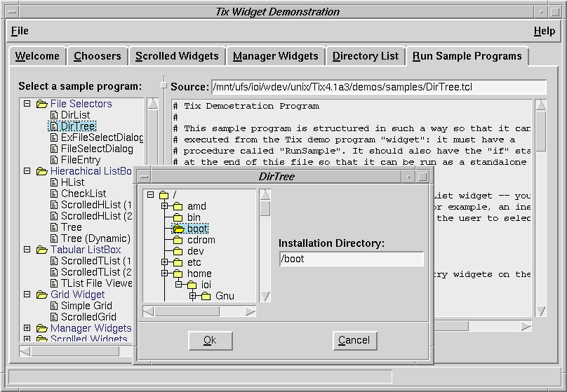567x392 pixels.
Task: Switch to the Choosers tab
Action: (98, 56)
